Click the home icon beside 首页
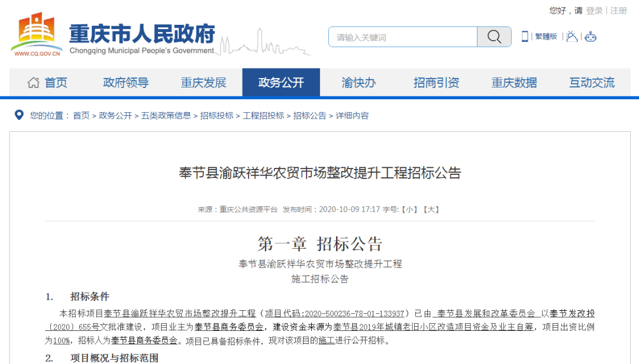This screenshot has height=364, width=639. point(34,83)
